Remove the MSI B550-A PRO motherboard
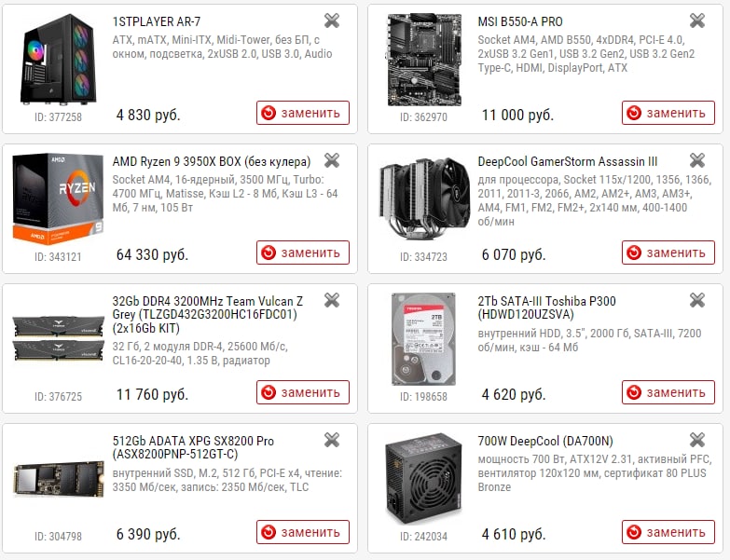The image size is (730, 560). point(697,20)
